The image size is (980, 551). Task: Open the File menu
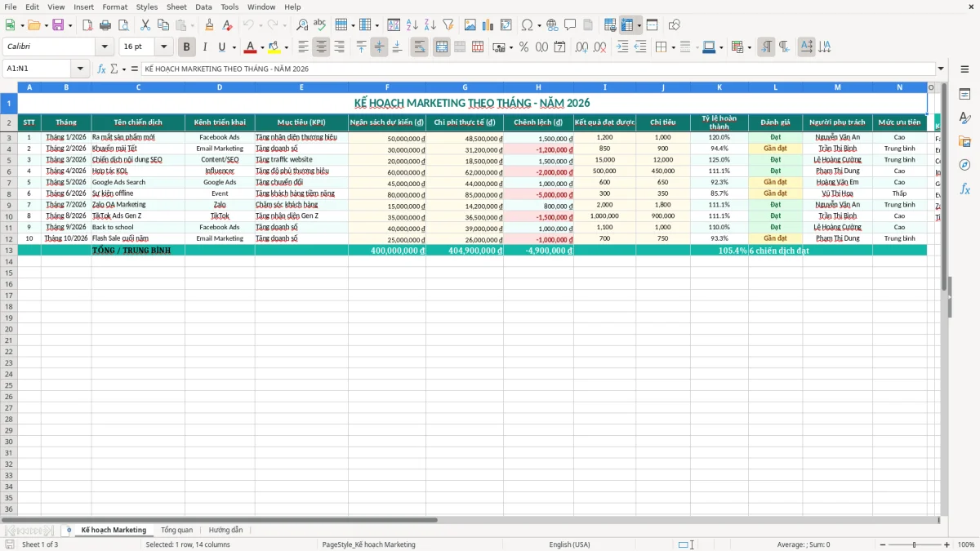11,7
